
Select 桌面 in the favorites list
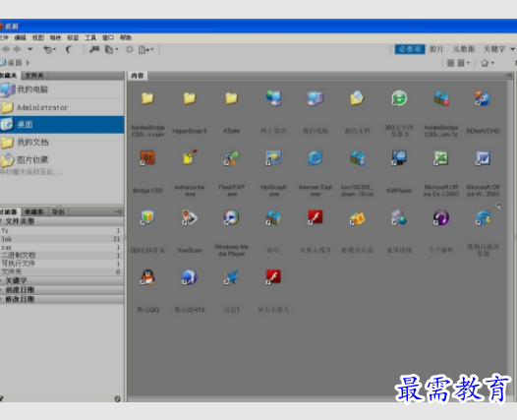pyautogui.click(x=62, y=124)
